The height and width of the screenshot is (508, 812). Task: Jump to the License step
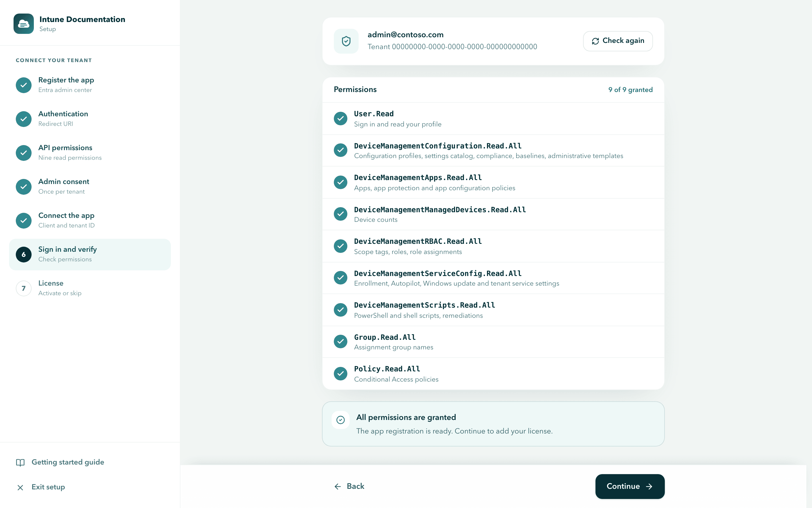(90, 288)
